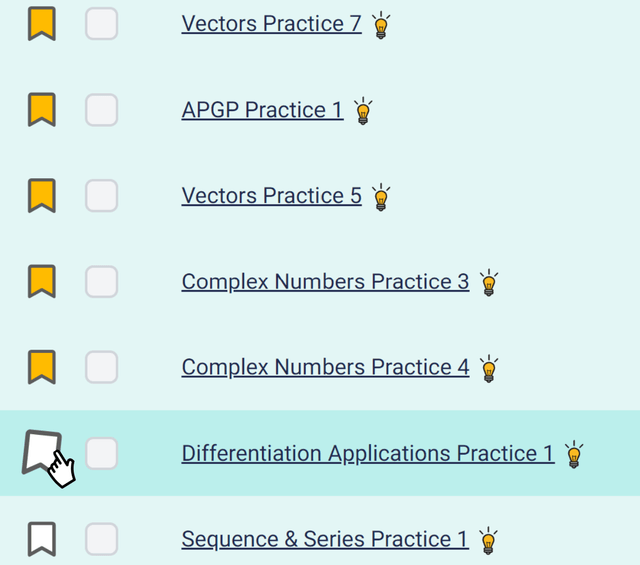This screenshot has height=565, width=640.
Task: Go to Differentiation Applications Practice 1
Action: (x=367, y=454)
